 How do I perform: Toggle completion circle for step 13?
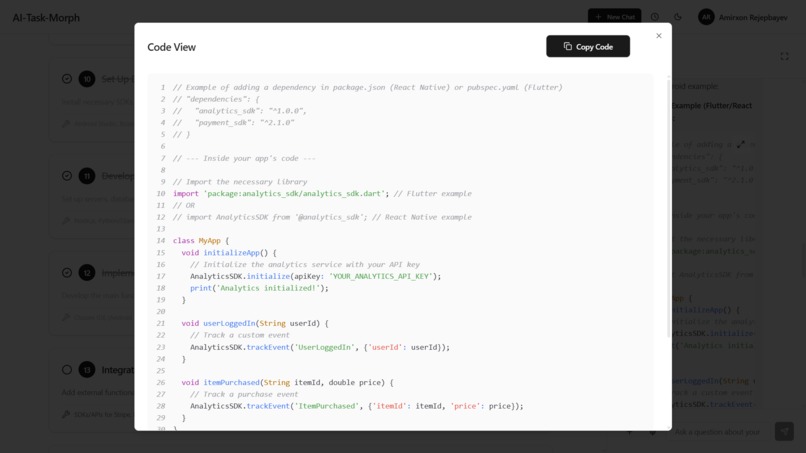click(67, 370)
